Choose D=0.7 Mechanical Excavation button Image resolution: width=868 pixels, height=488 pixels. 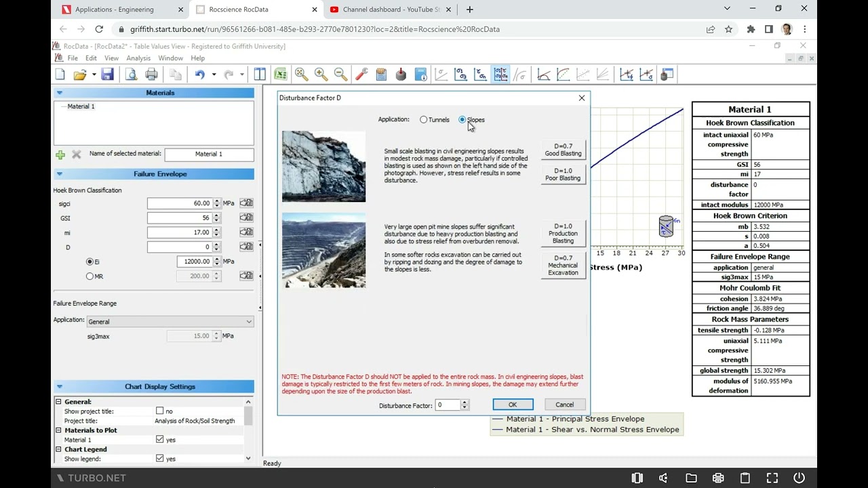pyautogui.click(x=563, y=266)
